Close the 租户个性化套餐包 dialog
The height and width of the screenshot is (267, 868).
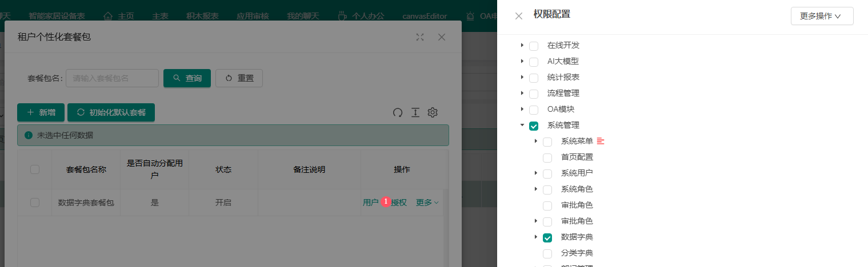(x=442, y=37)
